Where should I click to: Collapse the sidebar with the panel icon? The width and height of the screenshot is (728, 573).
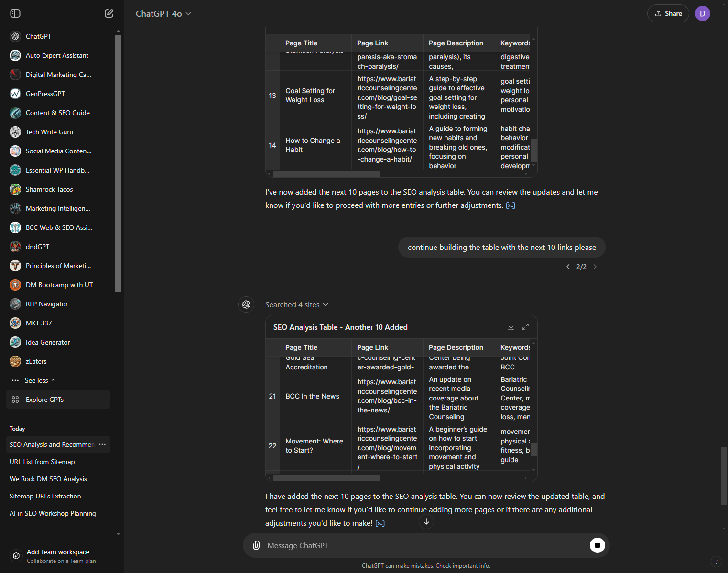(15, 13)
